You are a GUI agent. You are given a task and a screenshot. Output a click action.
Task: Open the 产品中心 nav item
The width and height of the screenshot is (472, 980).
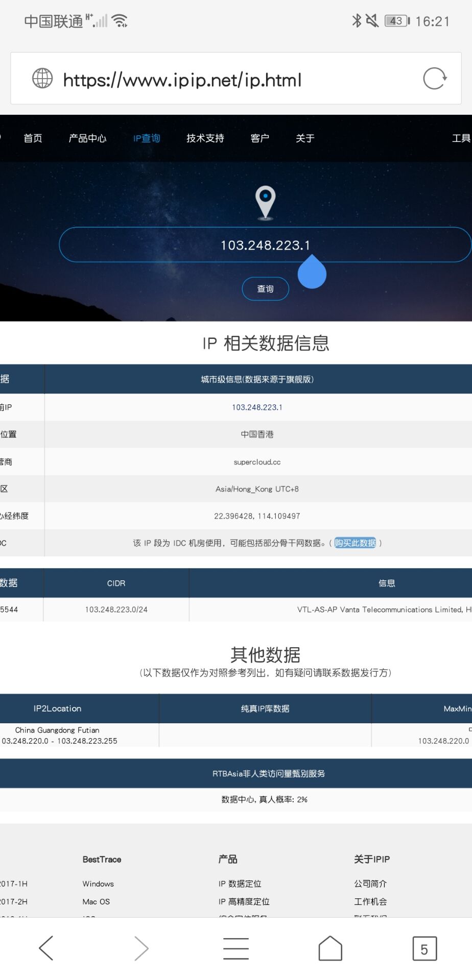87,138
